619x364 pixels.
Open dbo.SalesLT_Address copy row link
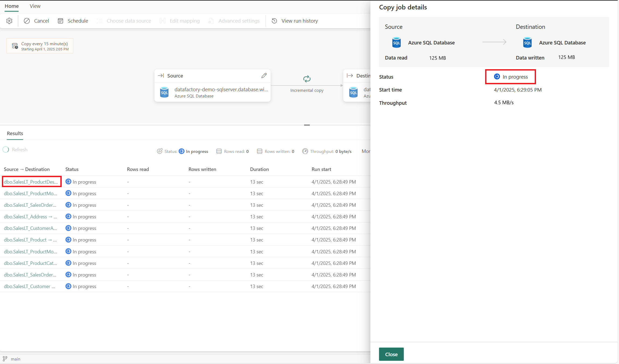click(30, 216)
